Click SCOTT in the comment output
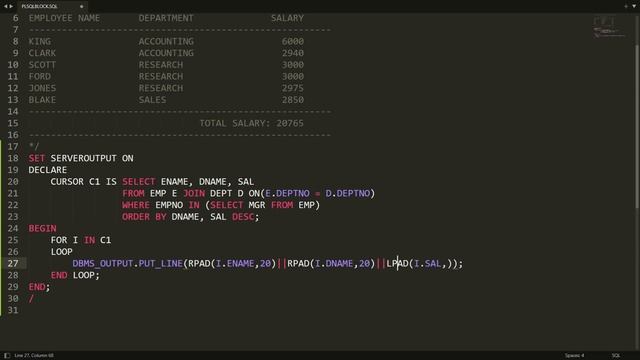 [x=42, y=65]
